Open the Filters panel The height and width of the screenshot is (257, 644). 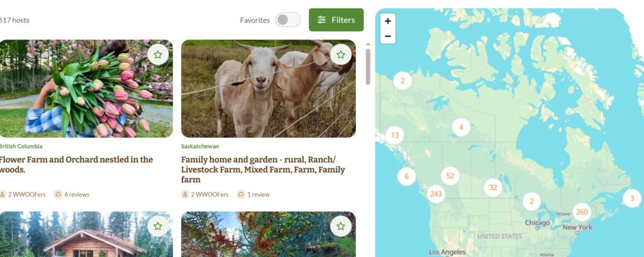[336, 19]
